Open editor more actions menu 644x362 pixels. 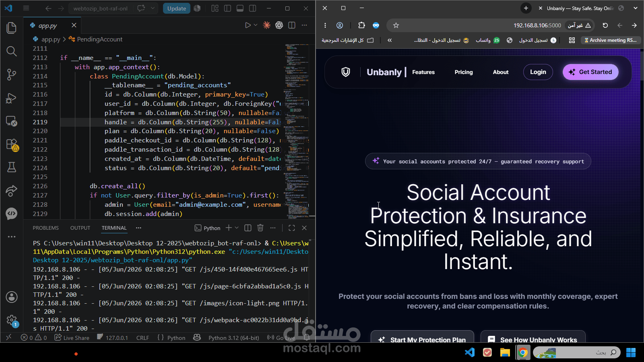coord(304,25)
